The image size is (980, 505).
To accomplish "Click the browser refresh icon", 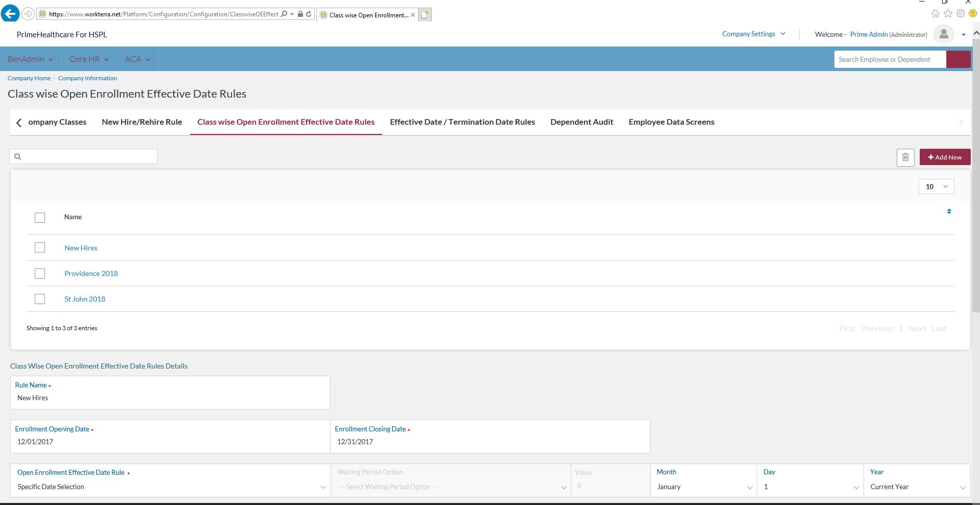I will coord(309,14).
